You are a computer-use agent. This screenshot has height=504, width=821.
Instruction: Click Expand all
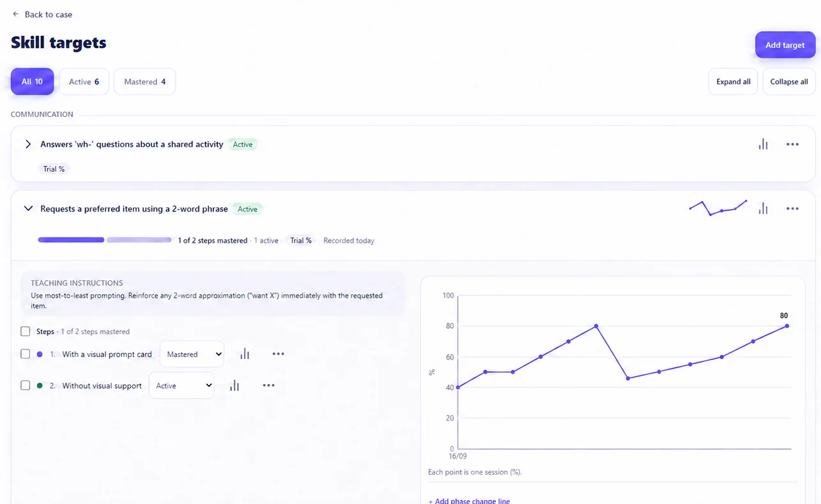pyautogui.click(x=733, y=82)
